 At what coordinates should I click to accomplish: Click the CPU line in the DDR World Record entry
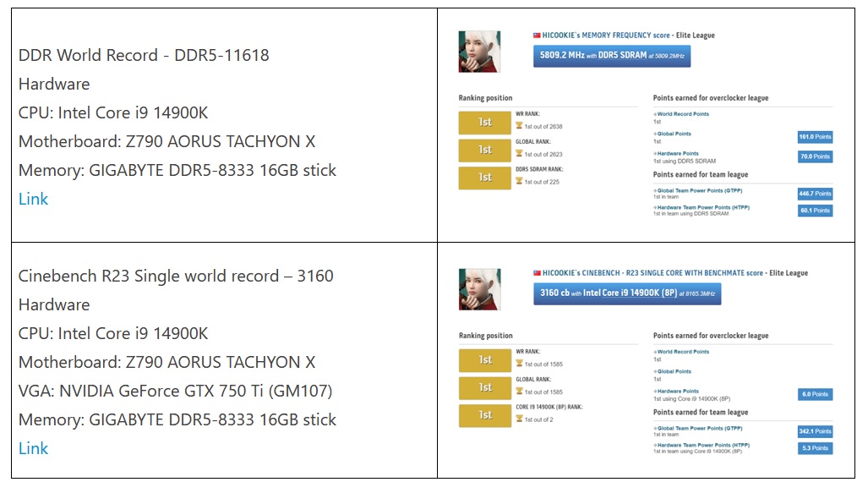pos(113,113)
